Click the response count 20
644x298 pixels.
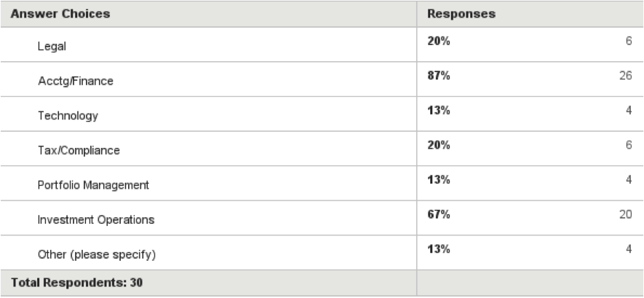click(x=625, y=214)
